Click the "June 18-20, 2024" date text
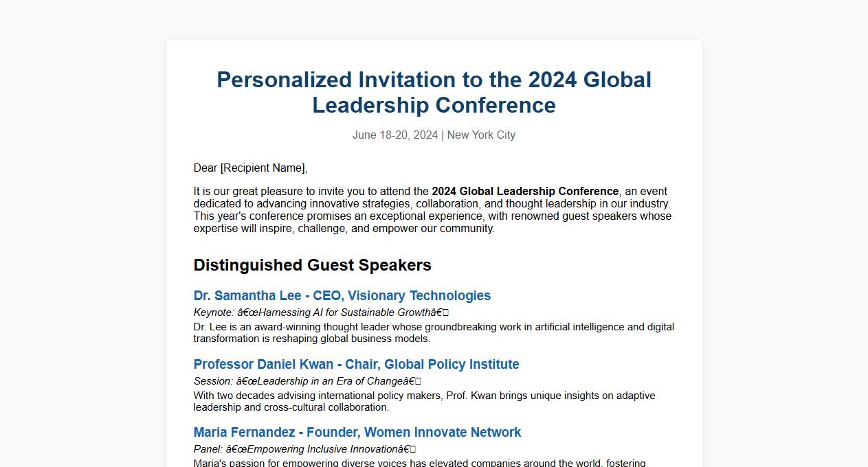This screenshot has width=868, height=467. [x=394, y=135]
